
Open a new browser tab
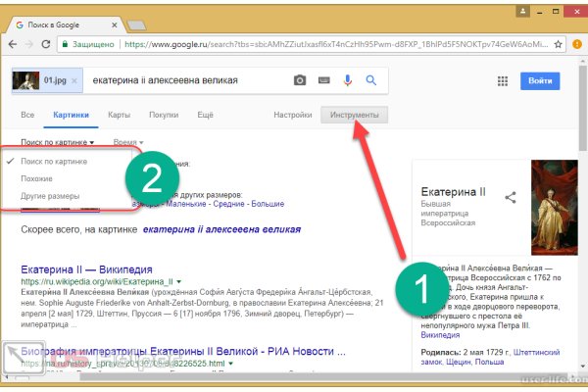tap(136, 25)
